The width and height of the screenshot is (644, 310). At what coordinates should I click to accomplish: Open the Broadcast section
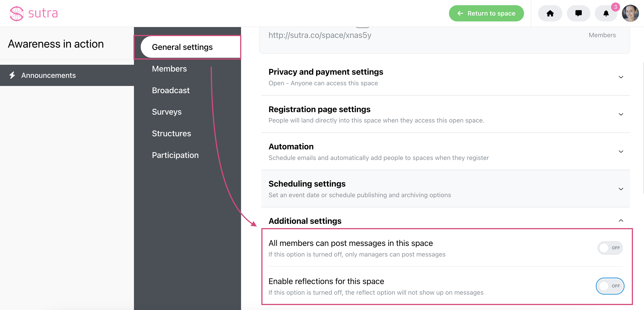pos(171,90)
